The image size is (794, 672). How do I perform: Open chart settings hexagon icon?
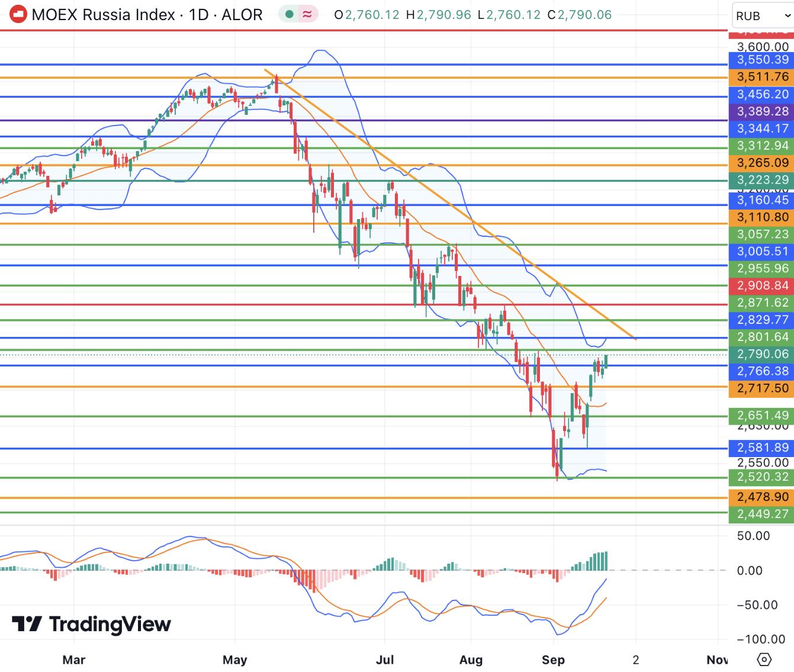tap(764, 659)
